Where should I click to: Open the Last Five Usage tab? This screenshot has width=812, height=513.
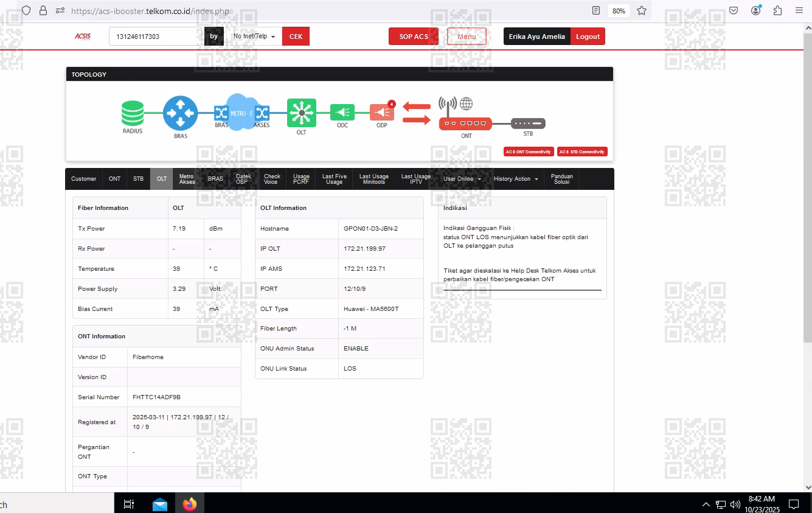coord(335,179)
